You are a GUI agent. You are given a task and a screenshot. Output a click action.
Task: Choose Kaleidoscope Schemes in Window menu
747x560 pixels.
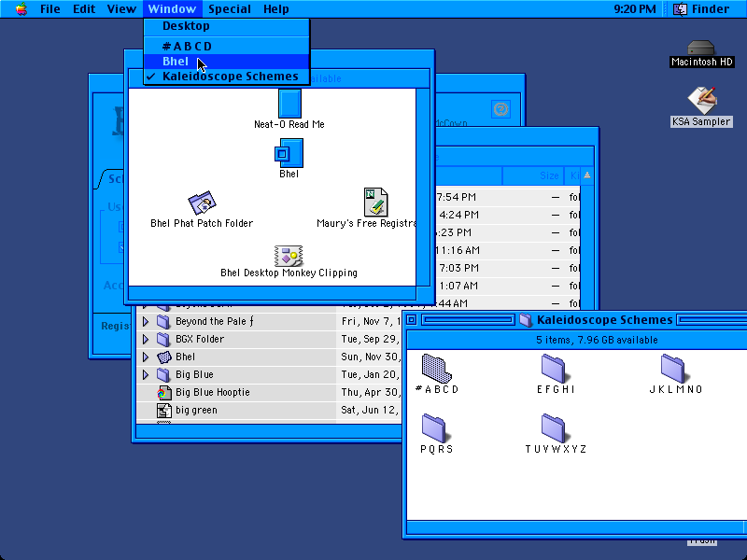pyautogui.click(x=227, y=77)
